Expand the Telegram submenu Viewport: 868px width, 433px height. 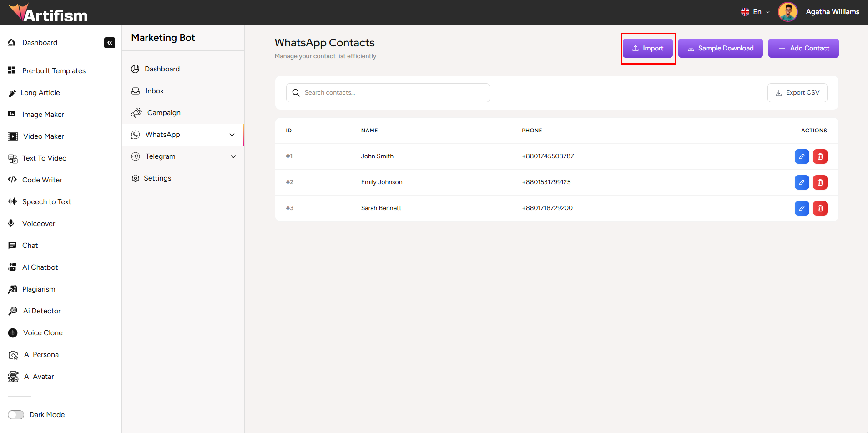[x=233, y=156]
